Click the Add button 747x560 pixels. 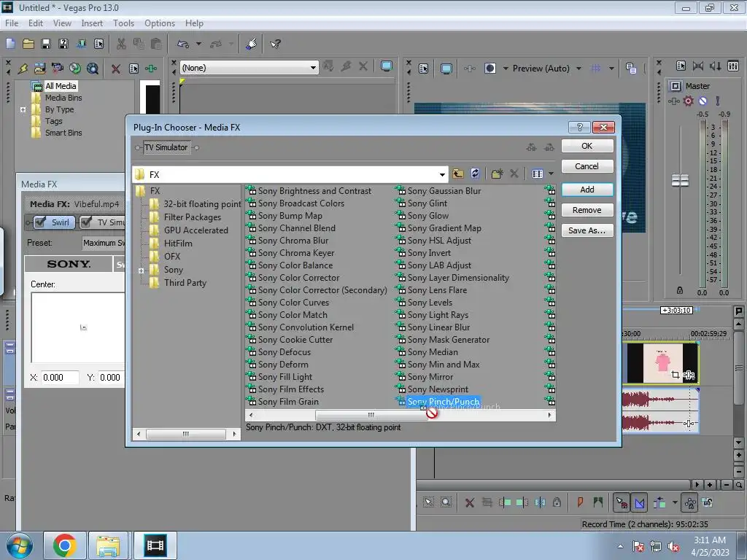click(x=587, y=190)
